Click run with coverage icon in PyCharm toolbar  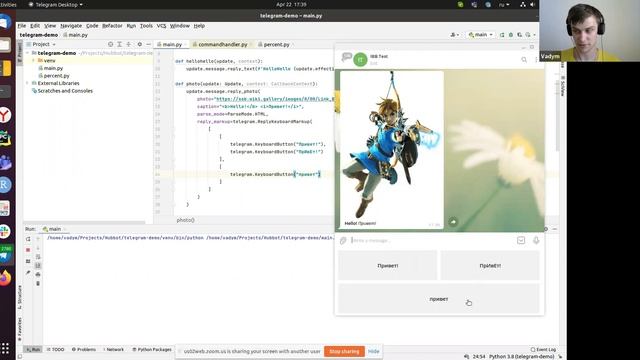click(519, 35)
